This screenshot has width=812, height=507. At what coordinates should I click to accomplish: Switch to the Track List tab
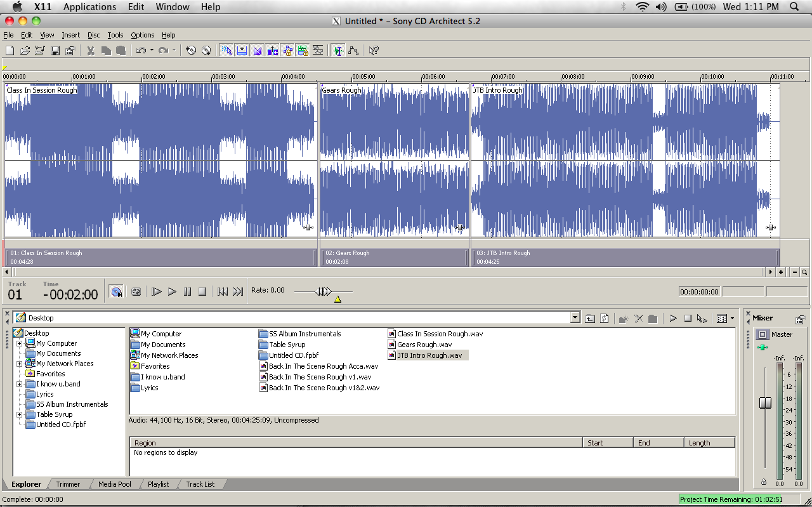[x=200, y=484]
